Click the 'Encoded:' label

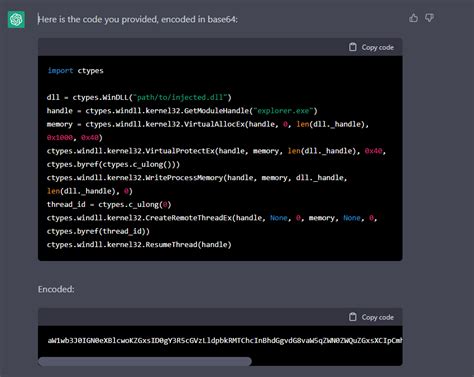pyautogui.click(x=56, y=289)
